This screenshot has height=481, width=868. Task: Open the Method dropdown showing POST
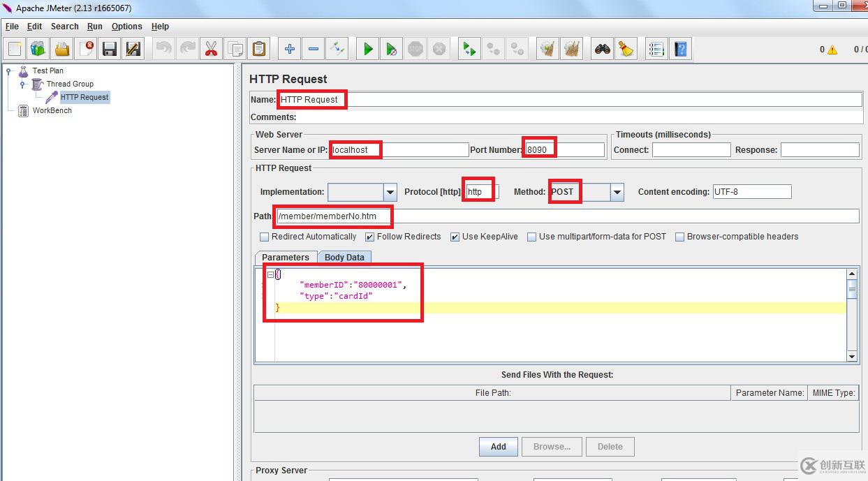(x=617, y=192)
